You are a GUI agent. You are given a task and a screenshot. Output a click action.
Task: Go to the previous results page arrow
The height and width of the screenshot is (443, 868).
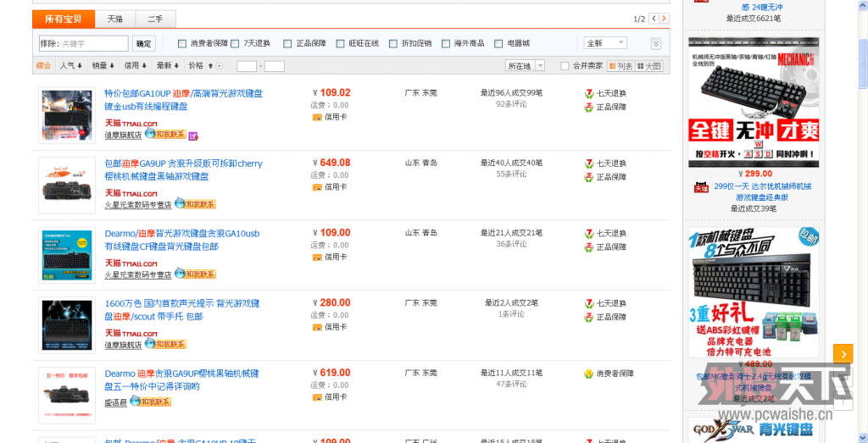click(x=654, y=19)
